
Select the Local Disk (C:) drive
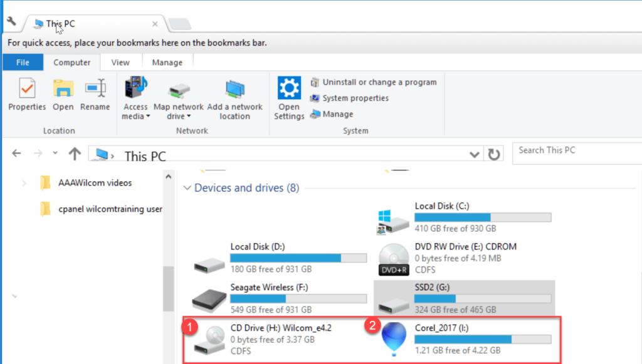tap(464, 217)
